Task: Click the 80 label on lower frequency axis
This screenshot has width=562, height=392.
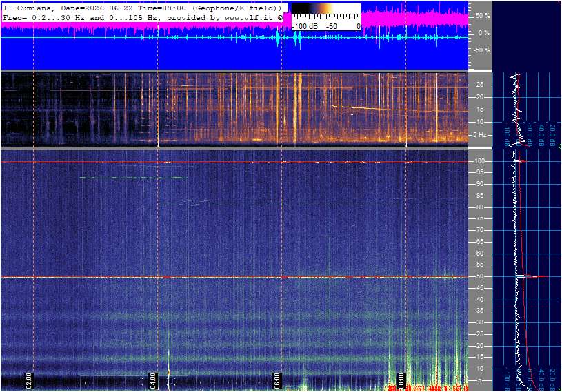Action: (x=479, y=207)
